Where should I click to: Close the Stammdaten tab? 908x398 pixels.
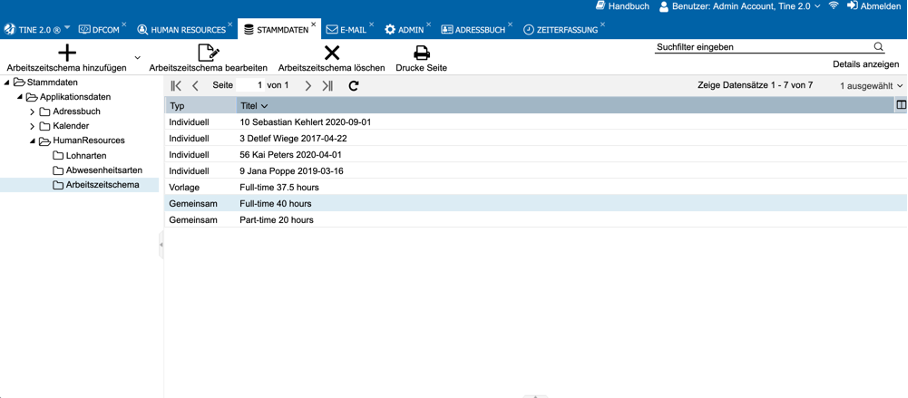[314, 24]
